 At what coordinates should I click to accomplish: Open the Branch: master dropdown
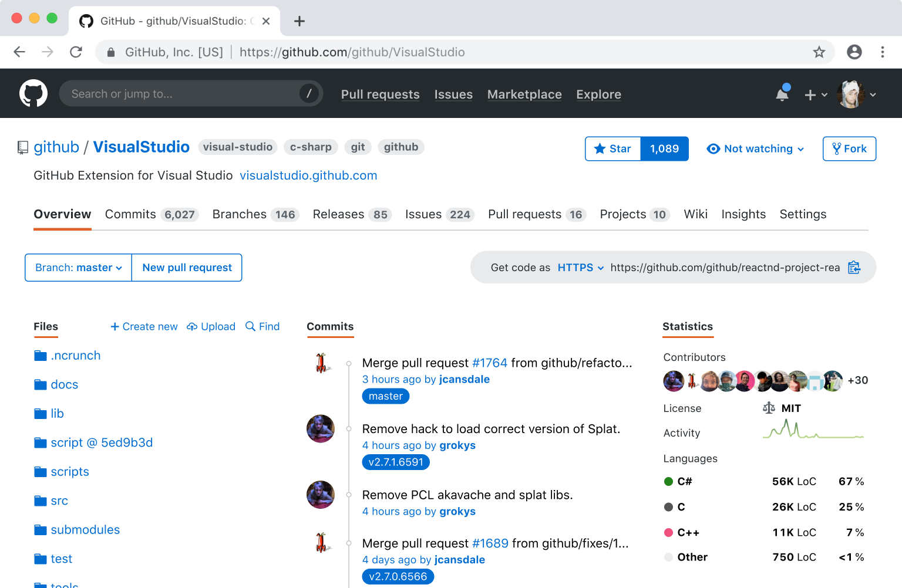coord(78,267)
